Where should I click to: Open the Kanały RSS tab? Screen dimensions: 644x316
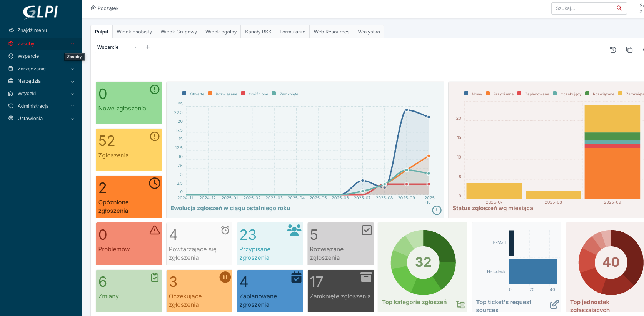[258, 32]
